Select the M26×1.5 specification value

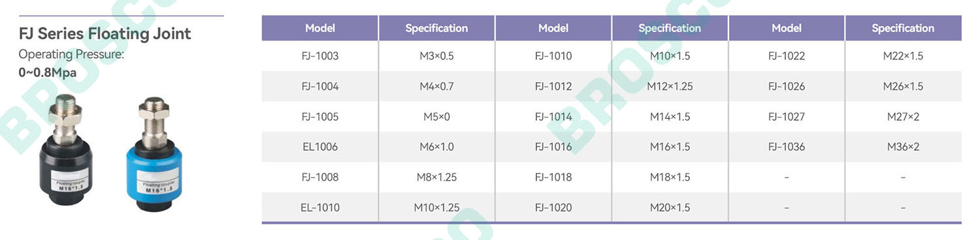pyautogui.click(x=903, y=86)
